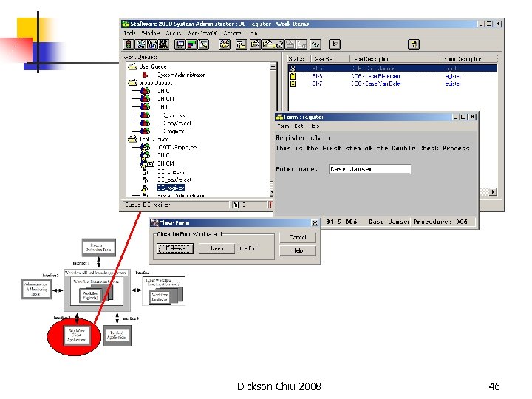Viewport: 532px width, 399px height.
Task: Click the Release button in Close Form dialog
Action: click(175, 248)
